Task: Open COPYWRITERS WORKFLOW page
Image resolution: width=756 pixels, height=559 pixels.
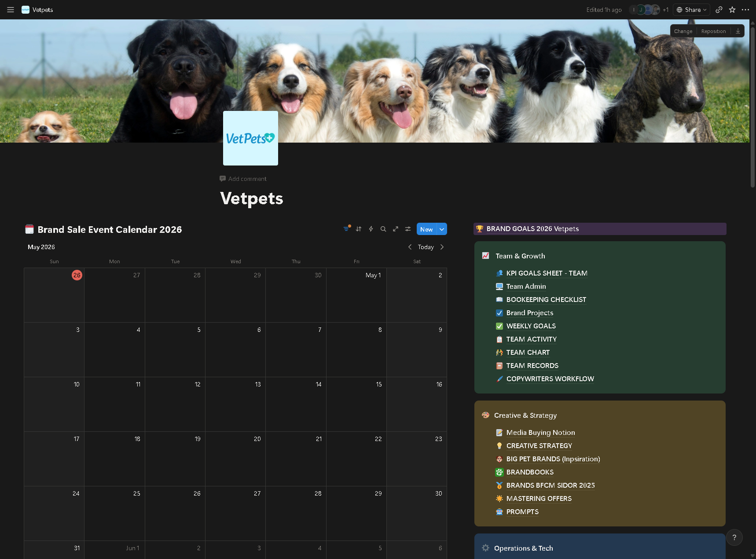Action: pos(550,379)
